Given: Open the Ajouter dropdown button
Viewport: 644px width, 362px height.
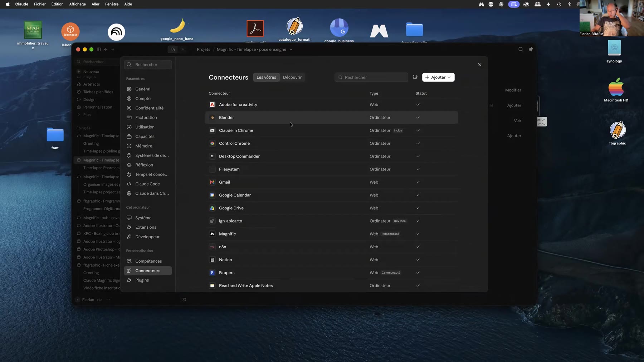Looking at the screenshot, I should (x=438, y=78).
